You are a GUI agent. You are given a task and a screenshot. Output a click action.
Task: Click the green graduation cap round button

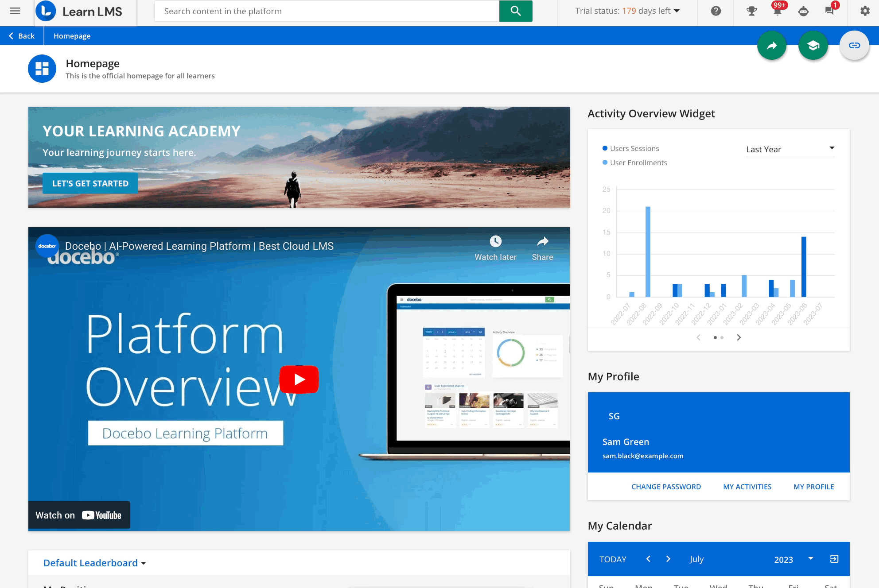tap(813, 45)
